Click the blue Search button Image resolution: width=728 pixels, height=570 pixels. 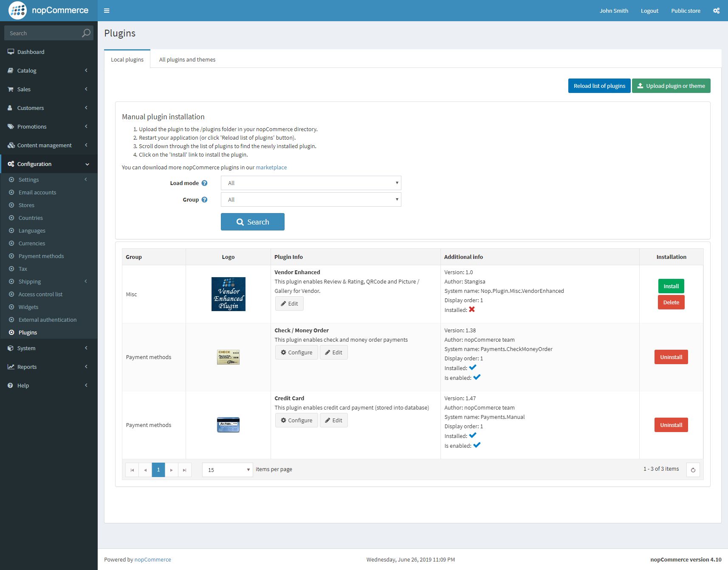pyautogui.click(x=253, y=222)
